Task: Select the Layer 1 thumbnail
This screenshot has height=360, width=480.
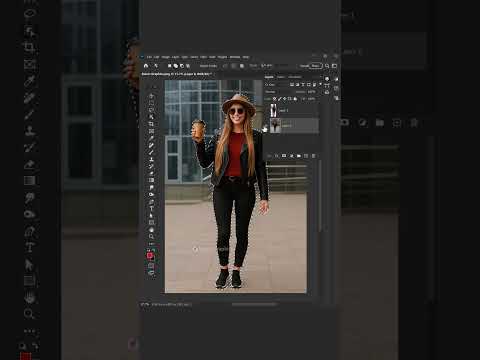Action: 273,110
